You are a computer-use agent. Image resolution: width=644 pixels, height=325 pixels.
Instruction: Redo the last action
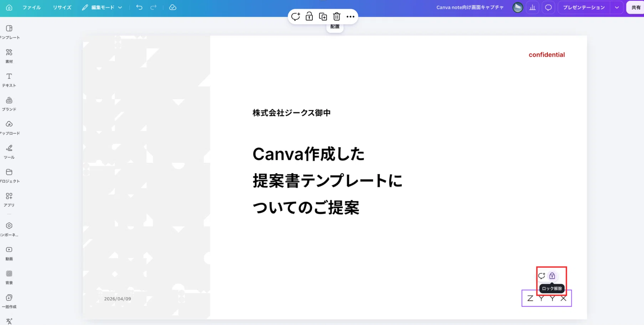pos(154,7)
